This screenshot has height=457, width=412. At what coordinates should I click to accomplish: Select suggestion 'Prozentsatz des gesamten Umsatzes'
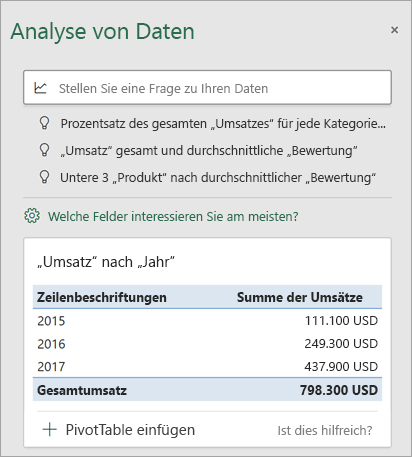pos(223,124)
